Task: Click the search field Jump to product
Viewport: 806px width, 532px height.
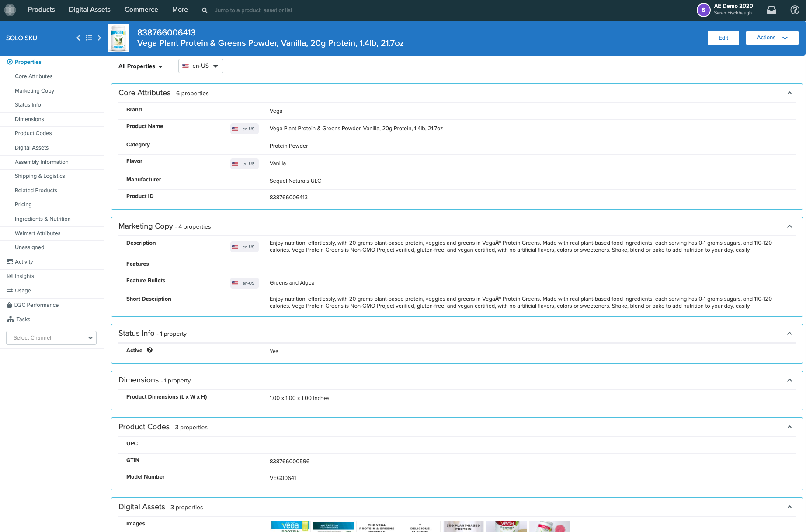Action: click(254, 10)
